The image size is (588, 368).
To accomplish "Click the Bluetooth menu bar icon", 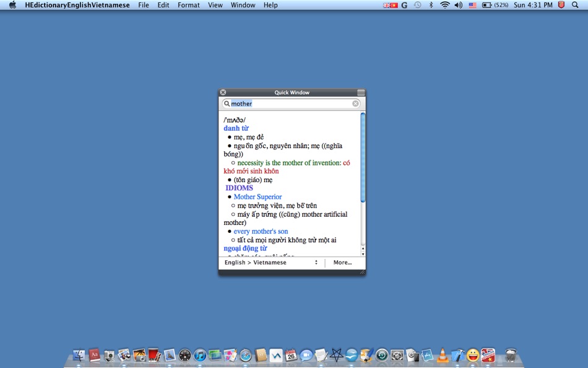I will [431, 5].
